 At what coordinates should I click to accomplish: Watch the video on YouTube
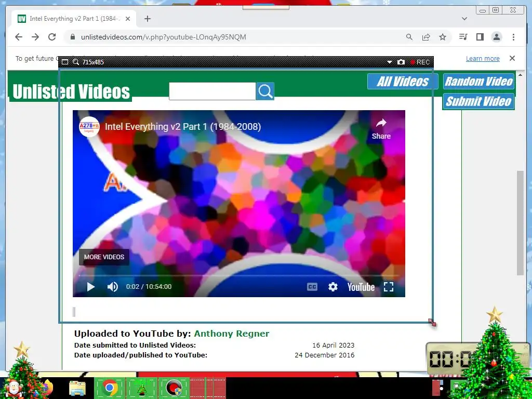[x=361, y=287]
